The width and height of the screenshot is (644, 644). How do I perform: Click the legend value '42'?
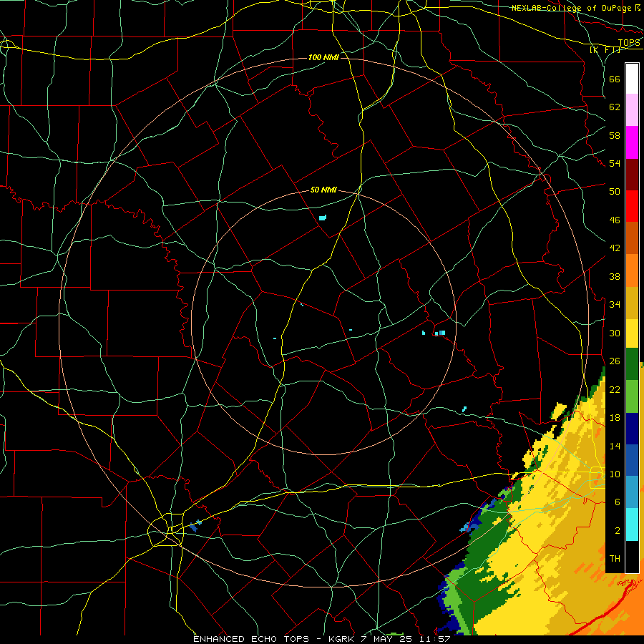coord(615,248)
